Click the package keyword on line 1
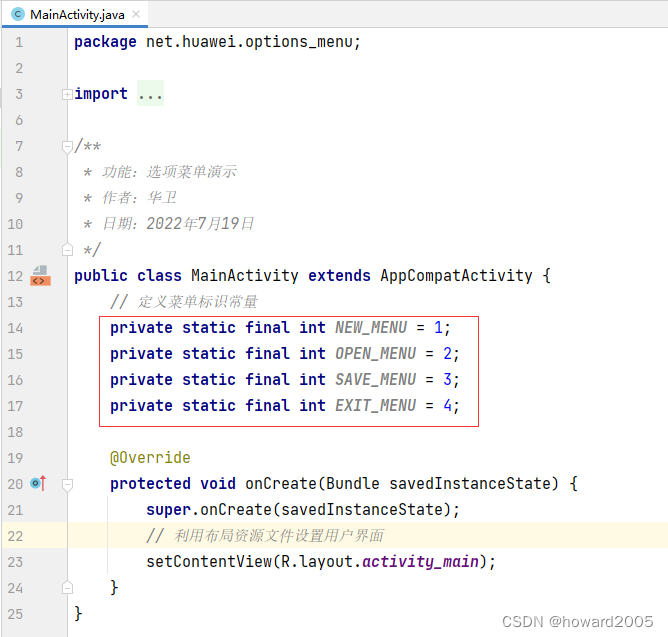This screenshot has height=637, width=668. [x=105, y=42]
